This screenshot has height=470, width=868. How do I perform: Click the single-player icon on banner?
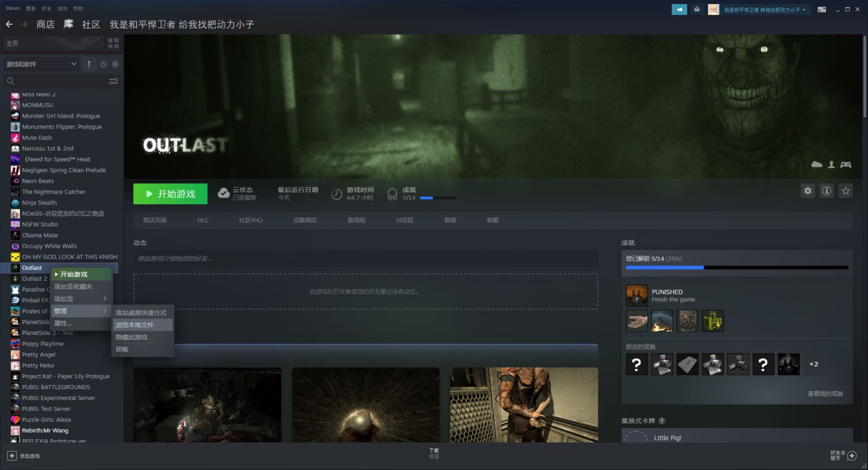point(831,164)
